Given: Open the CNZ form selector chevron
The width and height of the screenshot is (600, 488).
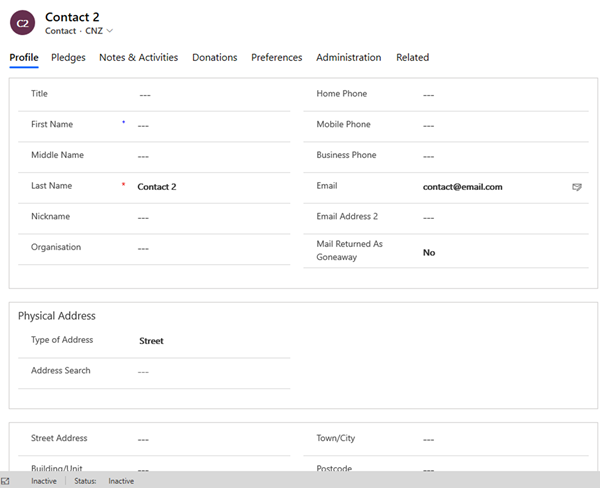Looking at the screenshot, I should (x=110, y=31).
